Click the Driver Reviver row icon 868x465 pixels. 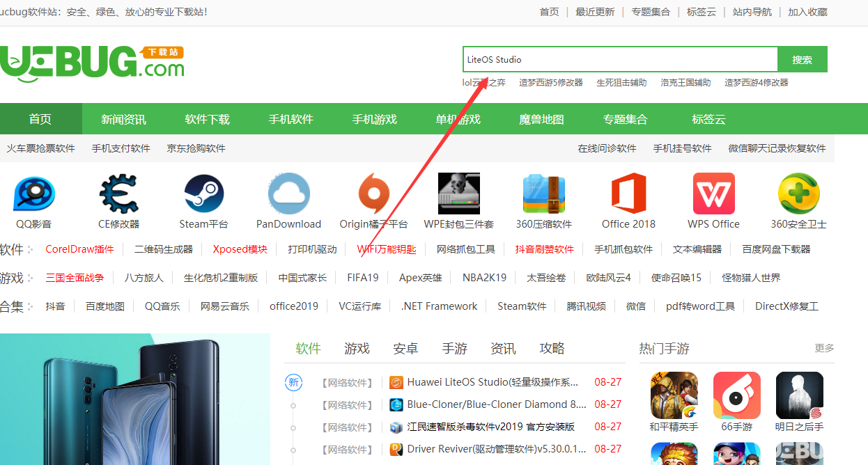pyautogui.click(x=396, y=449)
